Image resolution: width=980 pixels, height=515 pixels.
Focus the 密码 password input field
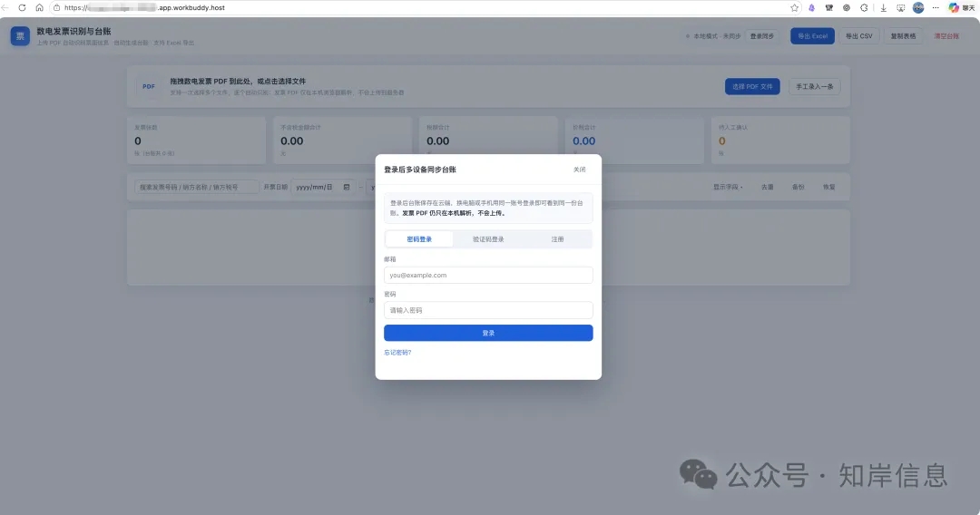[x=488, y=309]
